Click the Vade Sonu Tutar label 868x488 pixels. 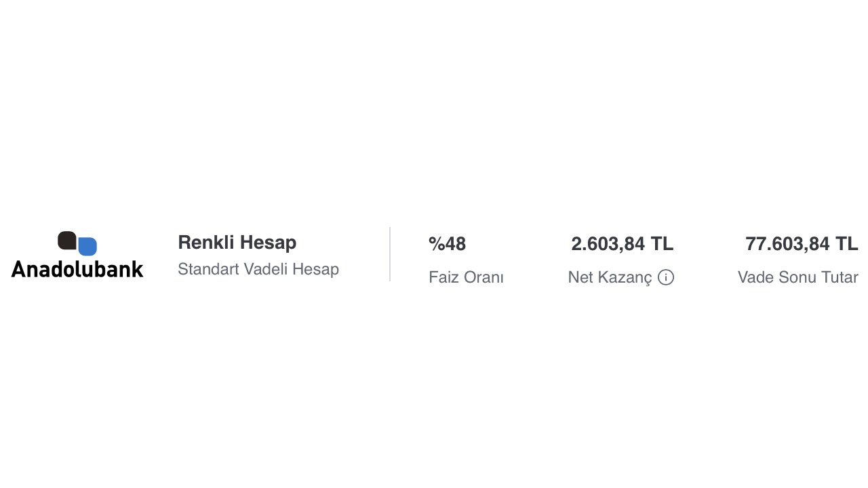[797, 277]
